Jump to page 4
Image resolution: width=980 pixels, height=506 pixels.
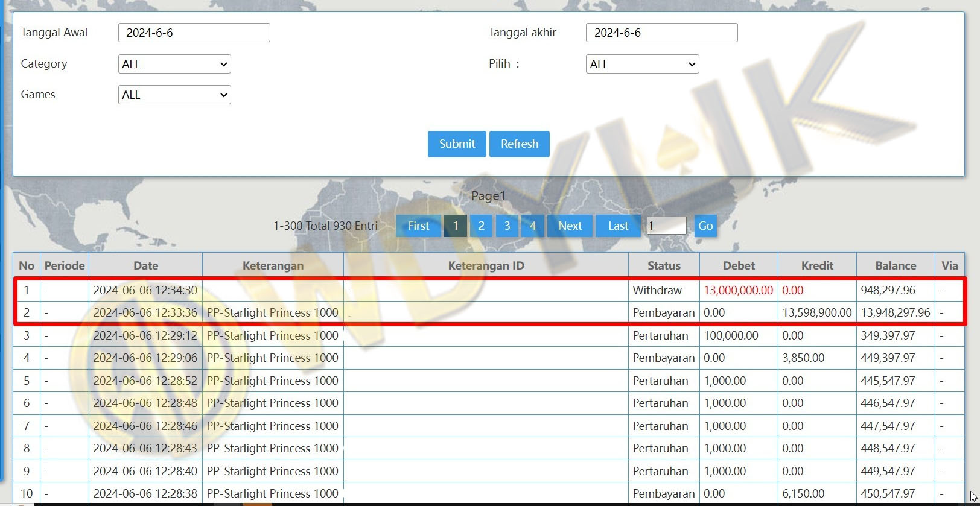(533, 226)
